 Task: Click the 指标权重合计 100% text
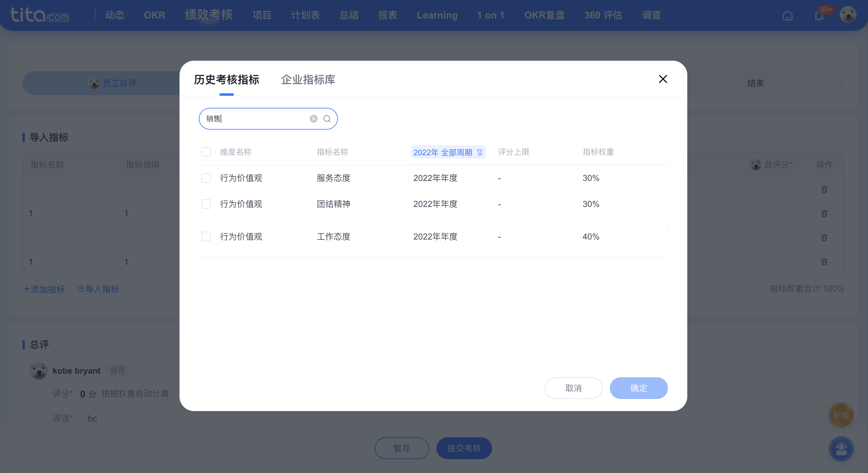click(807, 288)
